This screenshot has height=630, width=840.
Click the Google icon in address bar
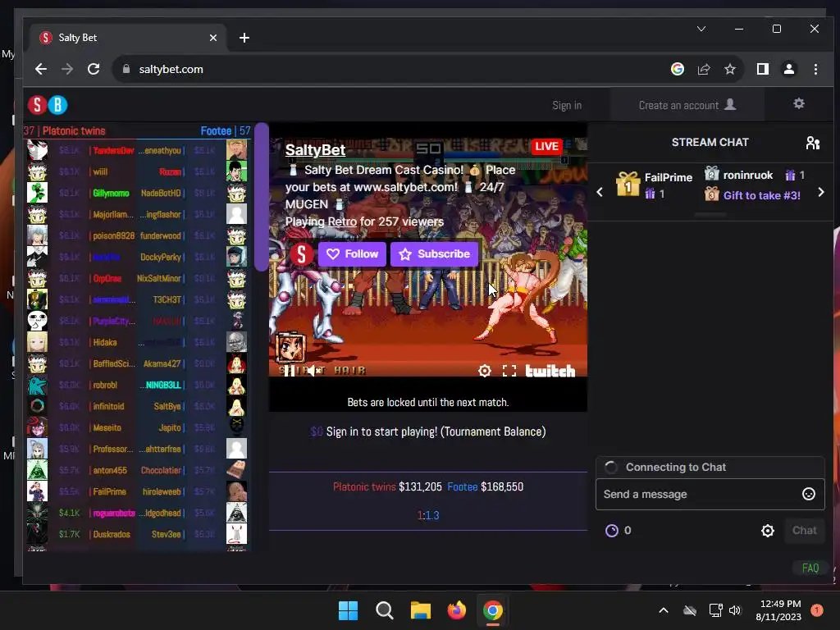677,69
